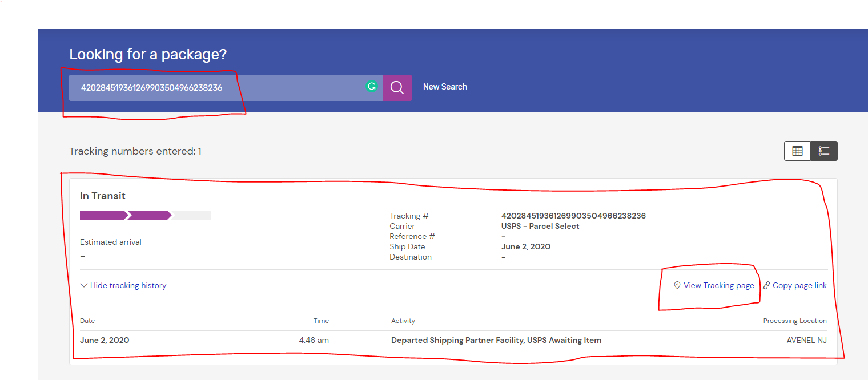The image size is (868, 380).
Task: Collapse tracking history with chevron arrow
Action: tap(84, 285)
